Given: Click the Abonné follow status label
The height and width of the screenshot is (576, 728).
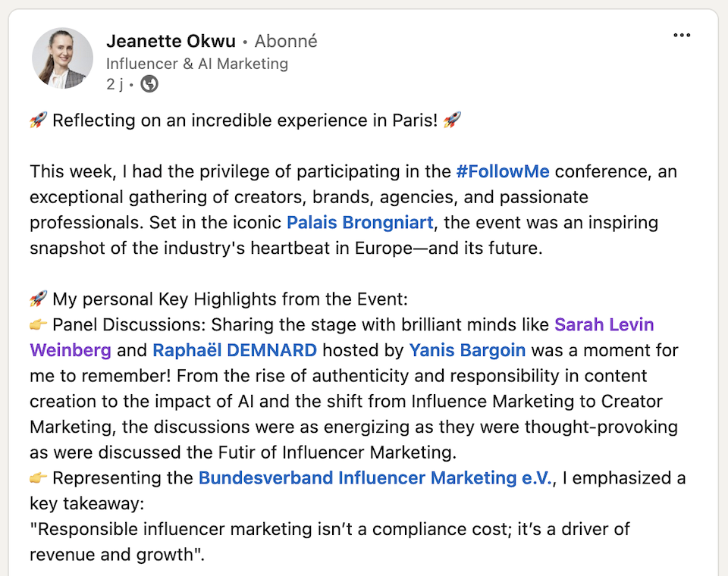Looking at the screenshot, I should pos(286,42).
